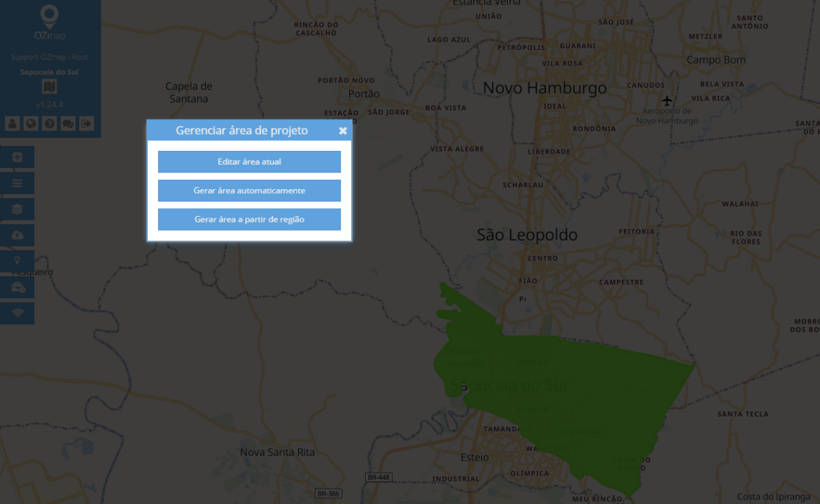Image resolution: width=820 pixels, height=504 pixels.
Task: Click 'FEITORIA' neighborhood label
Action: click(x=636, y=231)
